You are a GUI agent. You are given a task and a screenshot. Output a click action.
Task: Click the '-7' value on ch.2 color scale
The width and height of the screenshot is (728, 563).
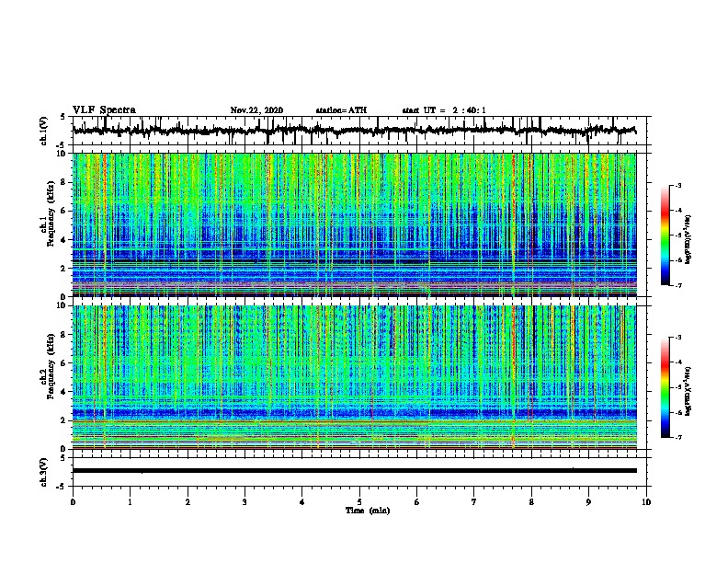(x=677, y=438)
